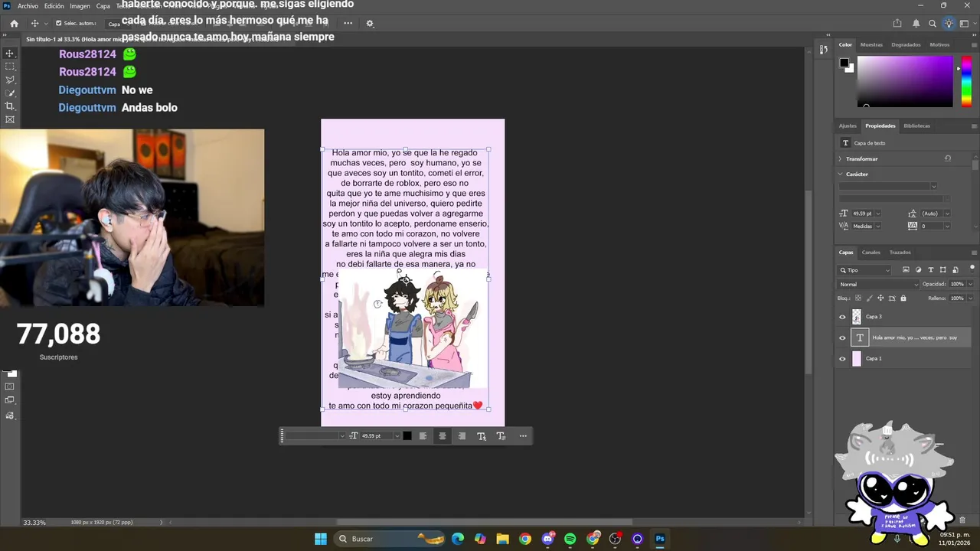Image resolution: width=980 pixels, height=551 pixels.
Task: Click the hue spectrum slider
Action: [x=966, y=80]
